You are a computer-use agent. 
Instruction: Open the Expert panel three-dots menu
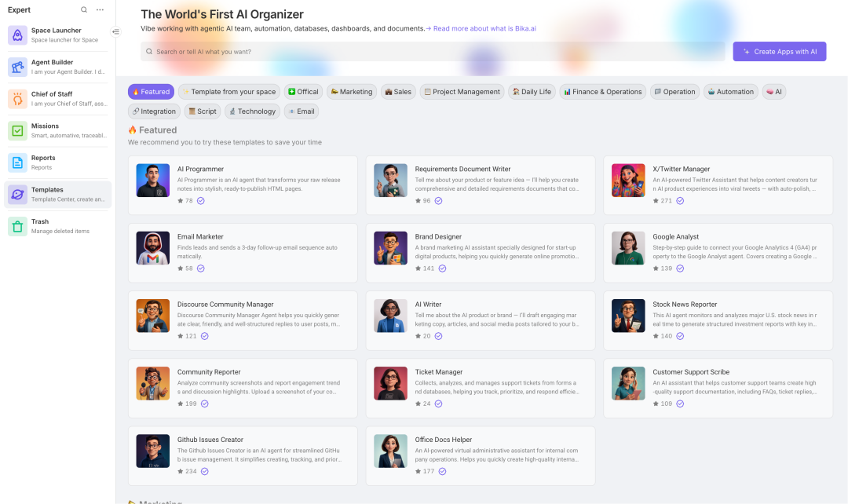coord(100,9)
